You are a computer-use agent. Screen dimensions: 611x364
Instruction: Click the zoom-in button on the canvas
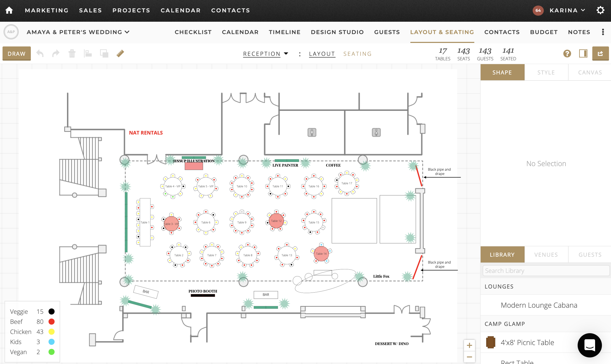point(469,345)
